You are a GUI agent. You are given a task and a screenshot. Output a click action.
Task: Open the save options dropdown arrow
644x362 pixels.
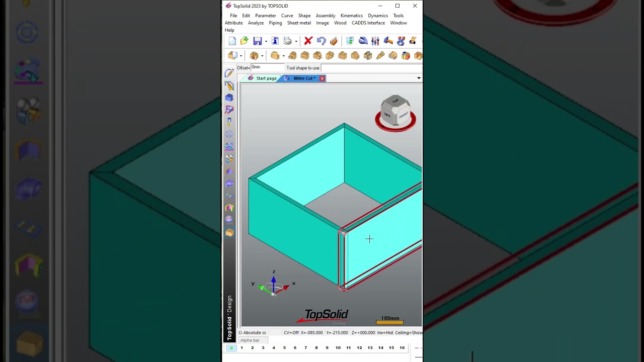(x=266, y=41)
